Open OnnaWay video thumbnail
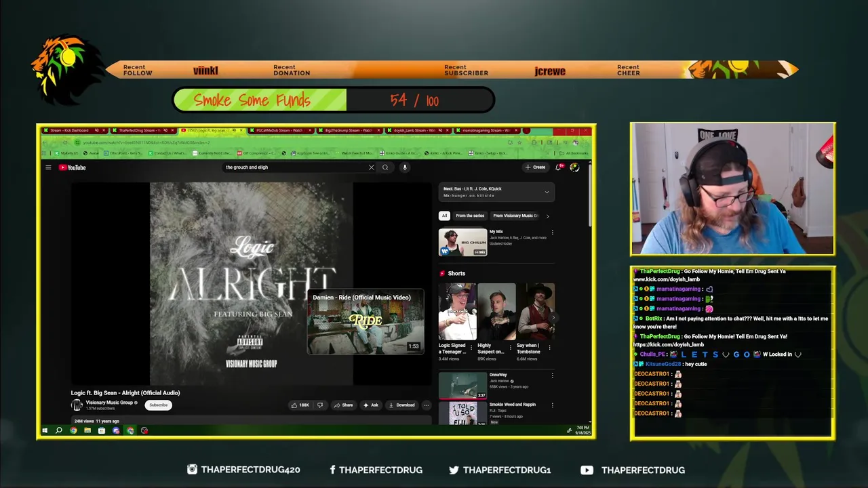 pyautogui.click(x=462, y=386)
